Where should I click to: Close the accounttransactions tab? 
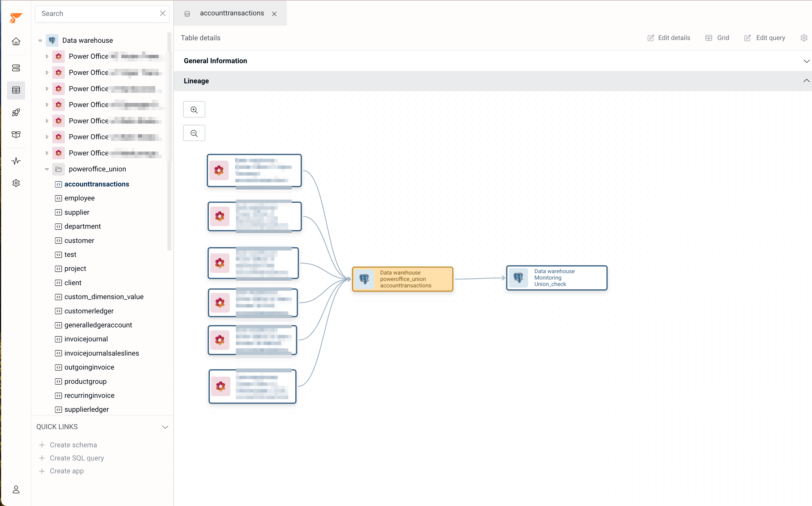click(274, 14)
